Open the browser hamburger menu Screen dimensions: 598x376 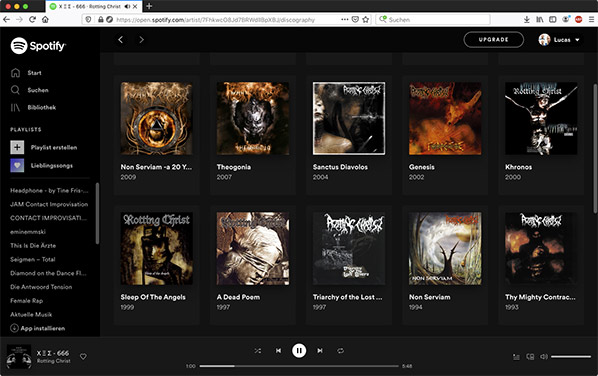pyautogui.click(x=591, y=19)
